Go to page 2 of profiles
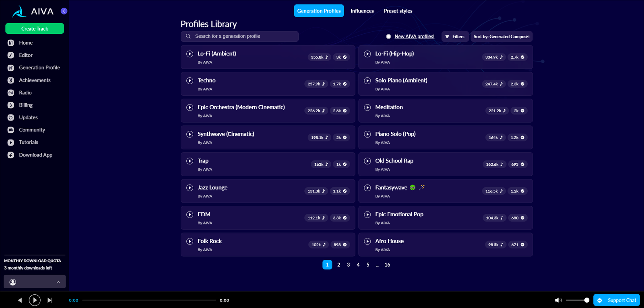 (339, 265)
